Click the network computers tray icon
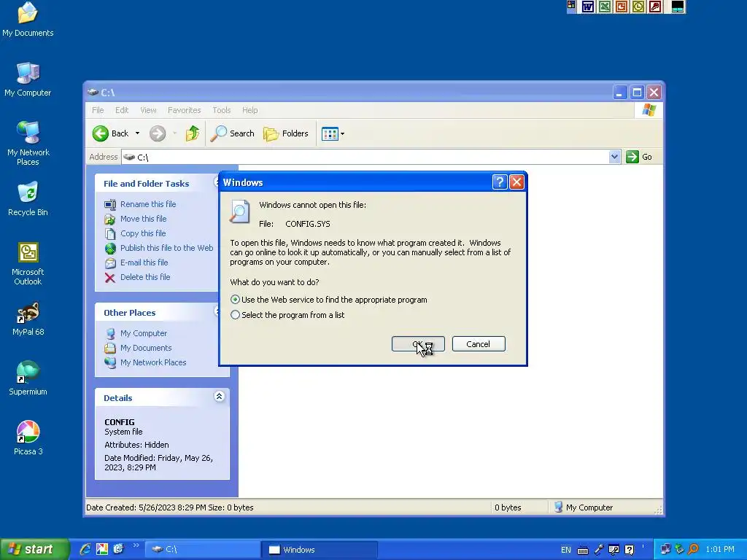Screen dimensions: 747x560 coord(665,549)
